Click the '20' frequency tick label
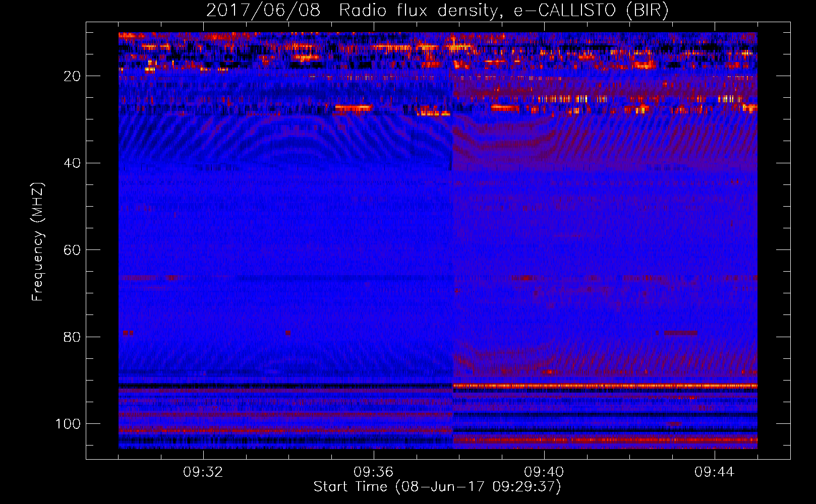The height and width of the screenshot is (504, 816). coord(72,76)
